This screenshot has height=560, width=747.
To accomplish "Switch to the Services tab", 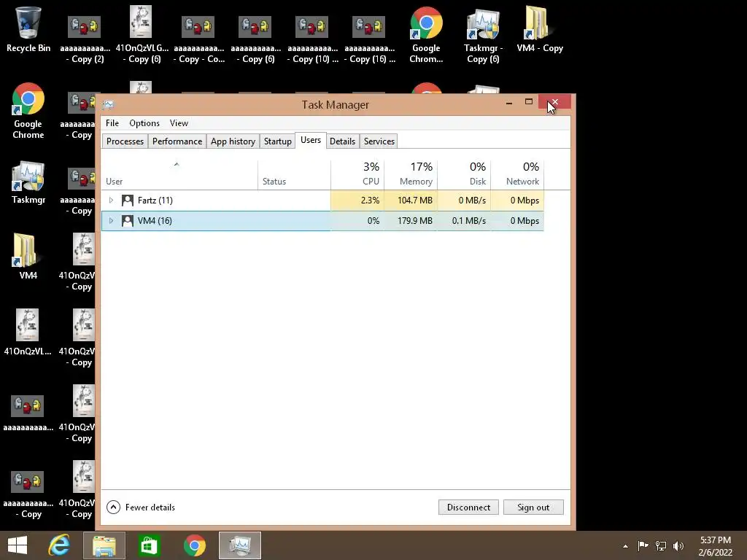I will coord(379,141).
